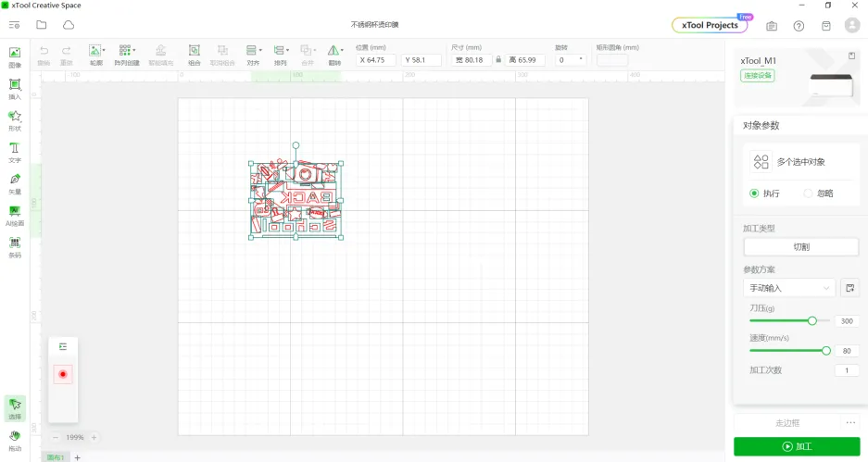Viewport: 868px width, 462px height.
Task: Add a new canvas tab with plus
Action: pos(78,457)
